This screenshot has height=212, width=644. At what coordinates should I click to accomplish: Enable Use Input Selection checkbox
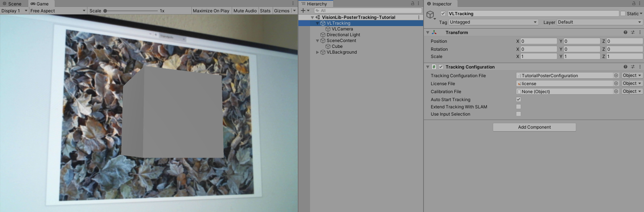click(519, 114)
